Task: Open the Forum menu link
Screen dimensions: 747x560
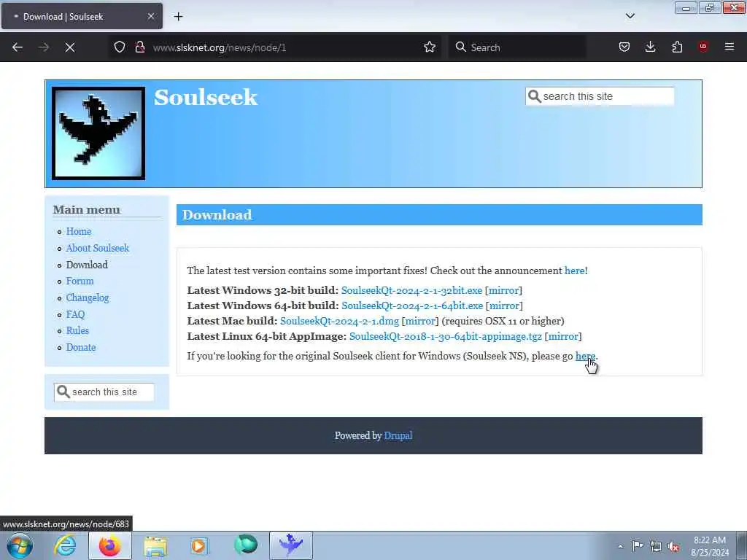Action: coord(80,281)
